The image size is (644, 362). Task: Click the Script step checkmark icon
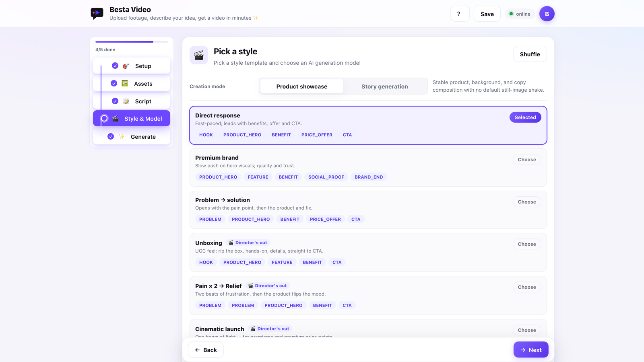pyautogui.click(x=115, y=101)
